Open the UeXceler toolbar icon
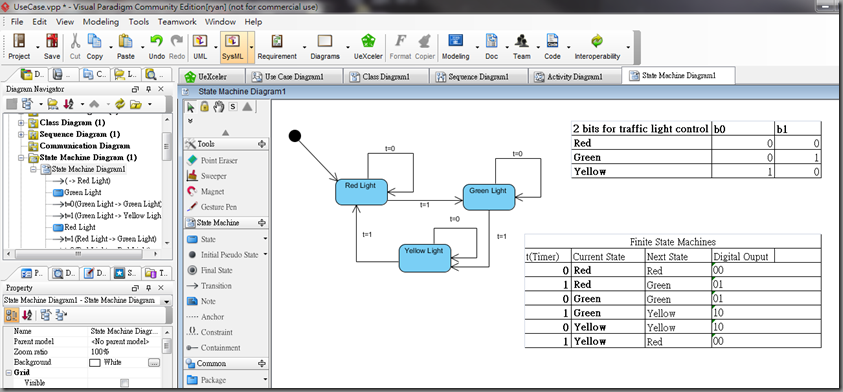 [x=368, y=47]
